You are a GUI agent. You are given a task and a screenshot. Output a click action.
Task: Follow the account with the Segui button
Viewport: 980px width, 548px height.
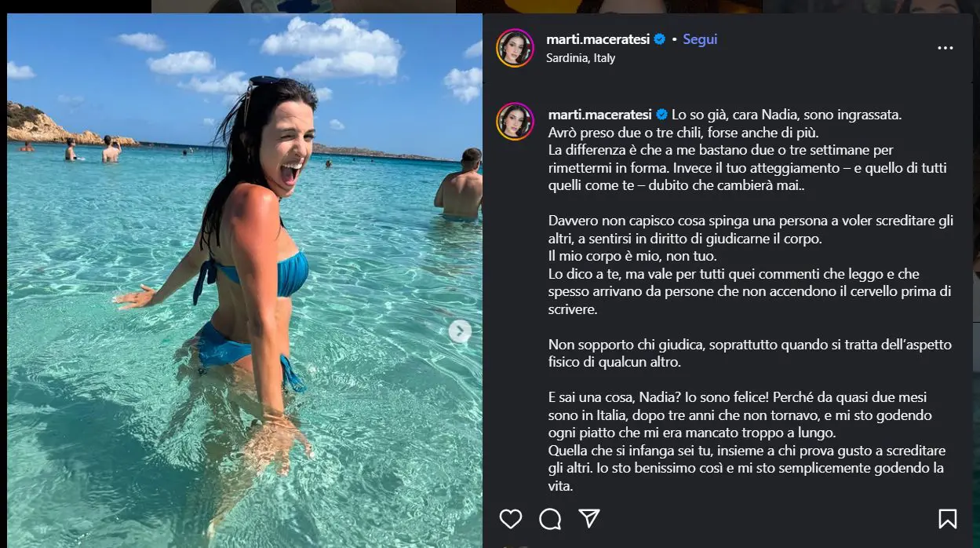(700, 39)
